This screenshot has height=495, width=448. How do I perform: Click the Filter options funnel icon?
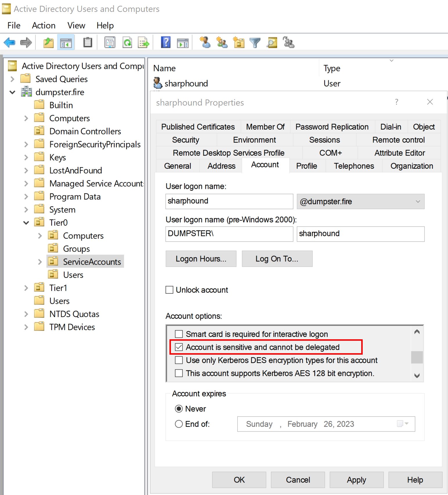click(255, 43)
